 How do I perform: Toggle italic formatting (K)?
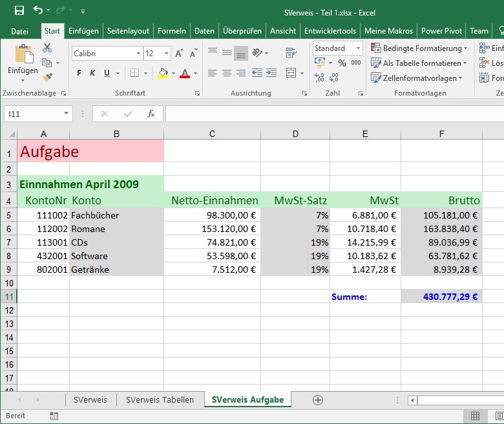pyautogui.click(x=92, y=73)
